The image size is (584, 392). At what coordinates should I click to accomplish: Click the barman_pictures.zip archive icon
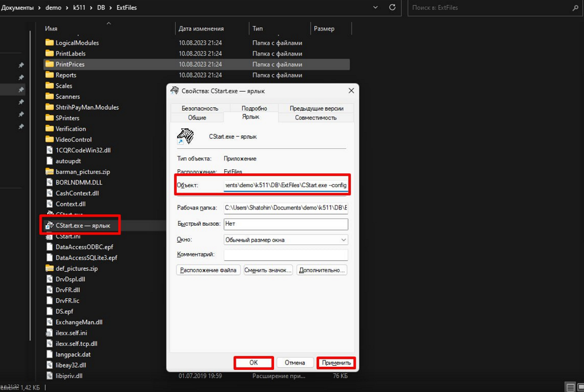(49, 172)
